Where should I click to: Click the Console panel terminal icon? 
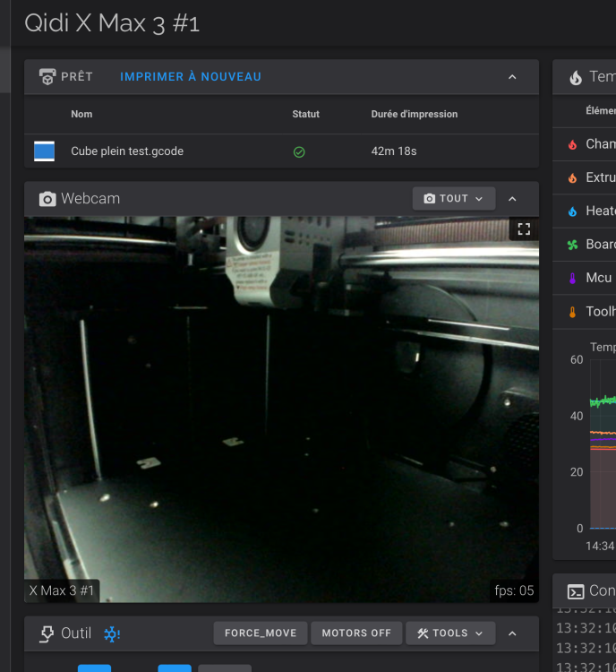click(x=576, y=591)
